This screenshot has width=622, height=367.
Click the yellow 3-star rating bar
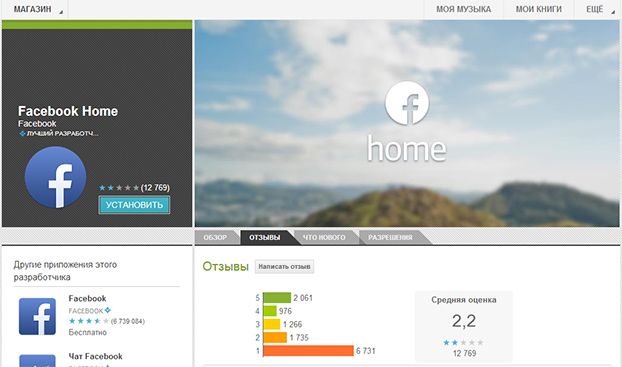coord(272,324)
